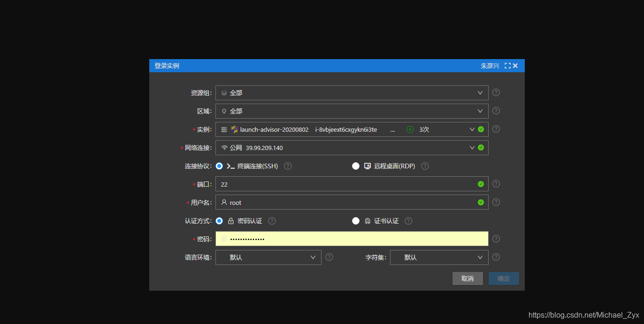Open the 资源组 dropdown
This screenshot has width=644, height=324.
tap(352, 93)
